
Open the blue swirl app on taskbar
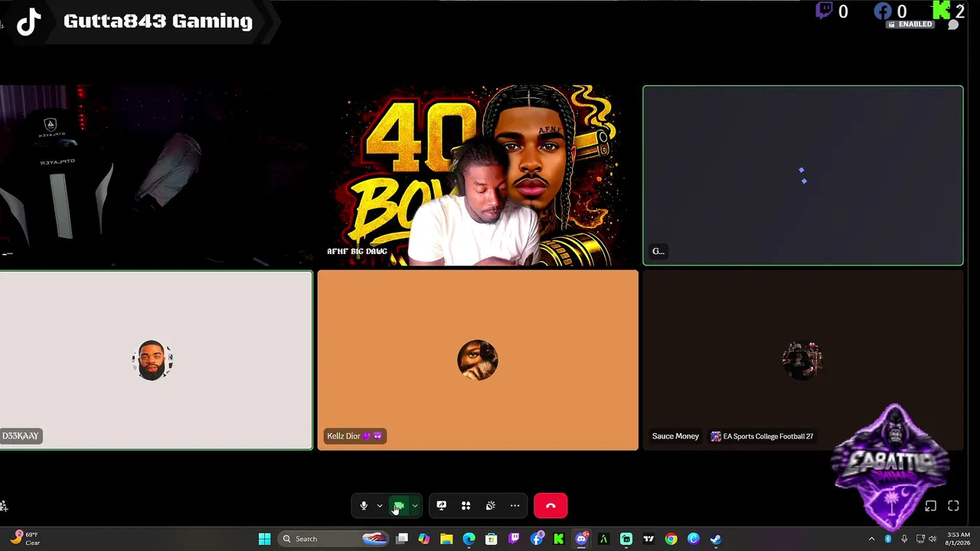[693, 539]
